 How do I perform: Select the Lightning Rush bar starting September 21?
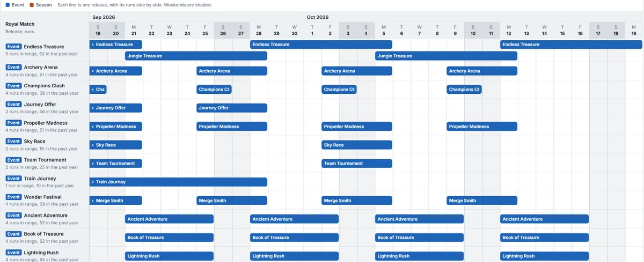coord(170,256)
